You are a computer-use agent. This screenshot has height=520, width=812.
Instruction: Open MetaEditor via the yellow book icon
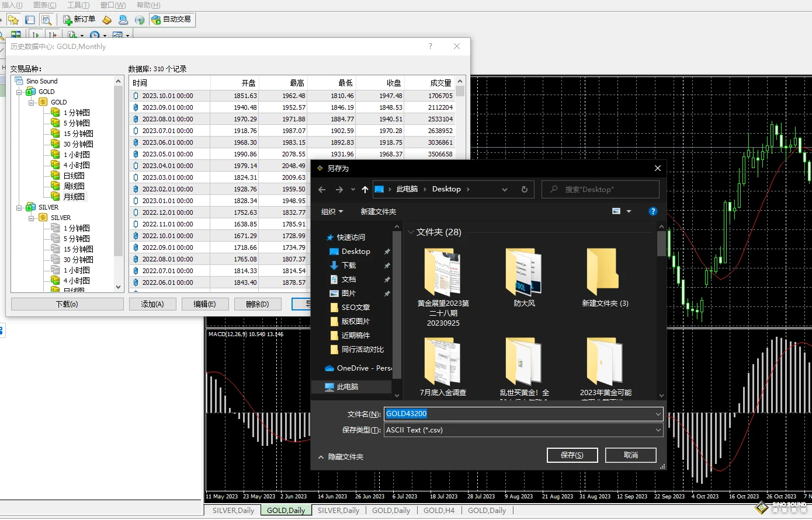[x=107, y=20]
